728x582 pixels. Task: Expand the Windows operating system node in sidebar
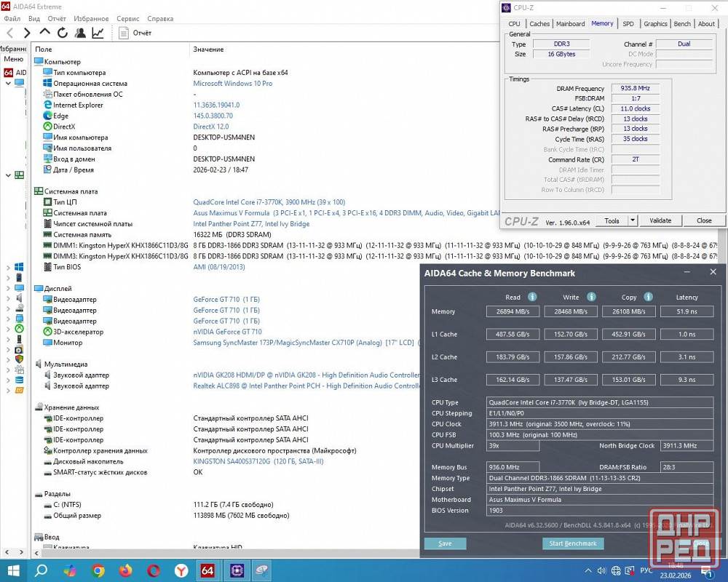click(x=9, y=268)
